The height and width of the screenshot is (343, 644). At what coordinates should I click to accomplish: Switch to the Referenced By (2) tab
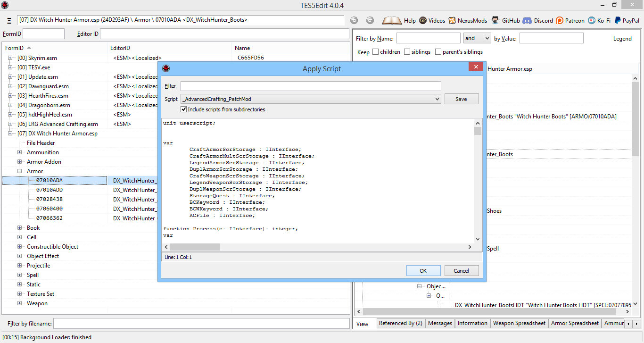(401, 323)
